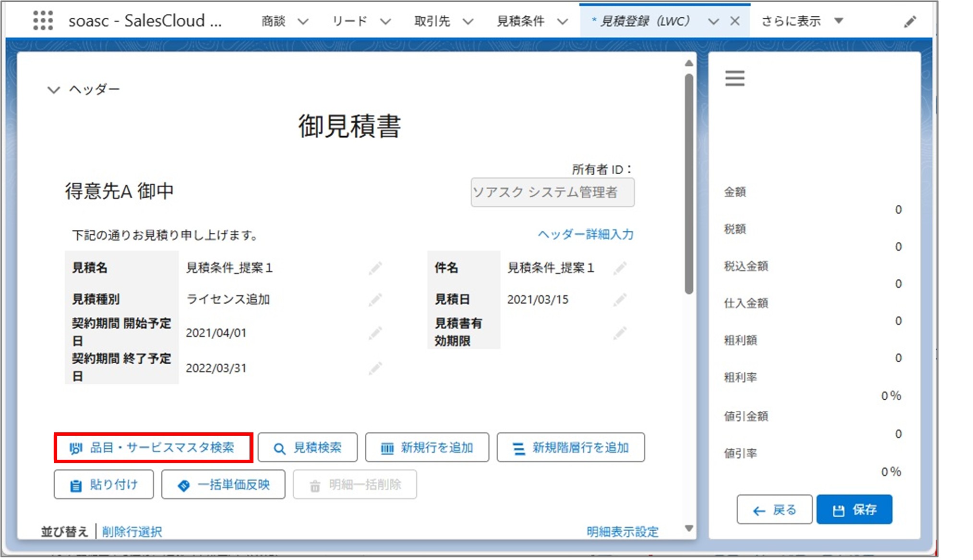Close the 見積登録（LWC）tab with the X icon

click(x=735, y=21)
